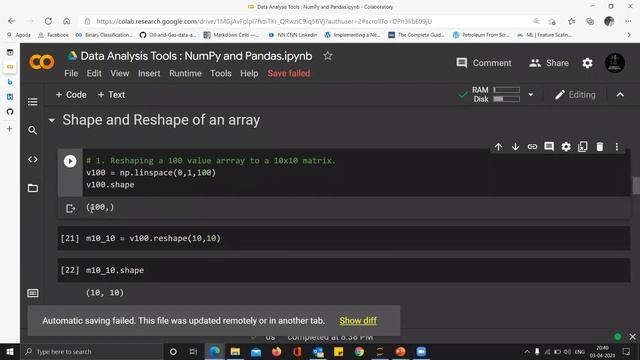Add a new Code cell
Screen dimensions: 640x360
[x=71, y=95]
